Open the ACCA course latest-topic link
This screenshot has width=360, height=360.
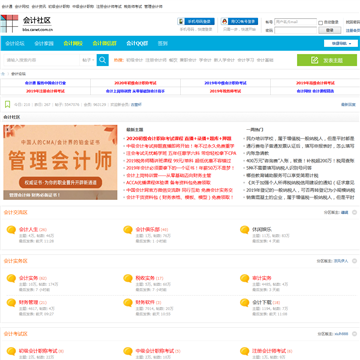tap(169, 183)
